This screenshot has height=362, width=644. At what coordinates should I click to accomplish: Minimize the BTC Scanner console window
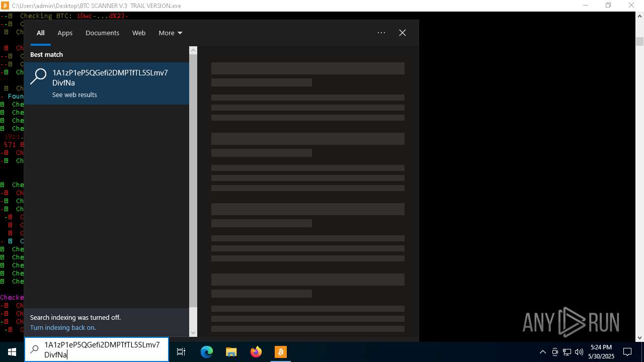tap(586, 6)
